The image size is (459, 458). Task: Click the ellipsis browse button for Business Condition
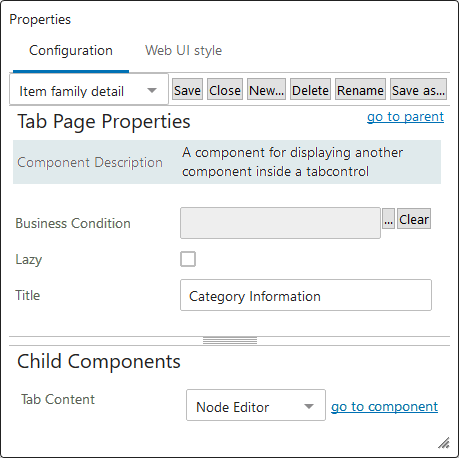388,219
